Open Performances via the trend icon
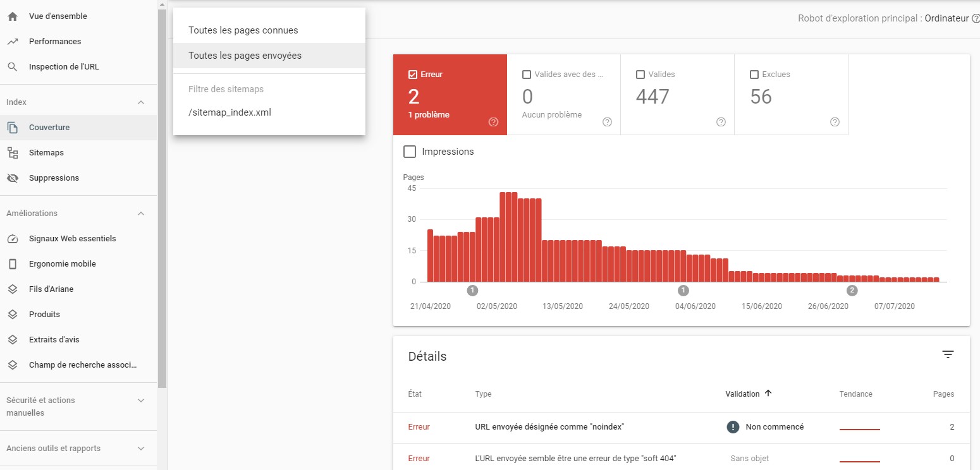980x470 pixels. click(x=12, y=42)
